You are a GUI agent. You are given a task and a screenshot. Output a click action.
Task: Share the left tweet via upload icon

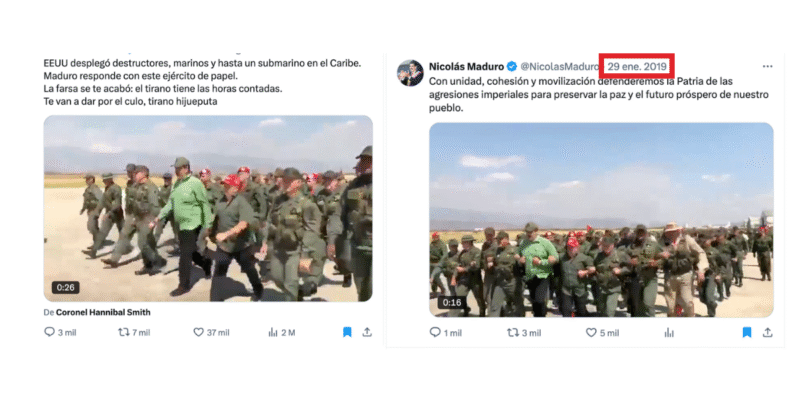367,333
